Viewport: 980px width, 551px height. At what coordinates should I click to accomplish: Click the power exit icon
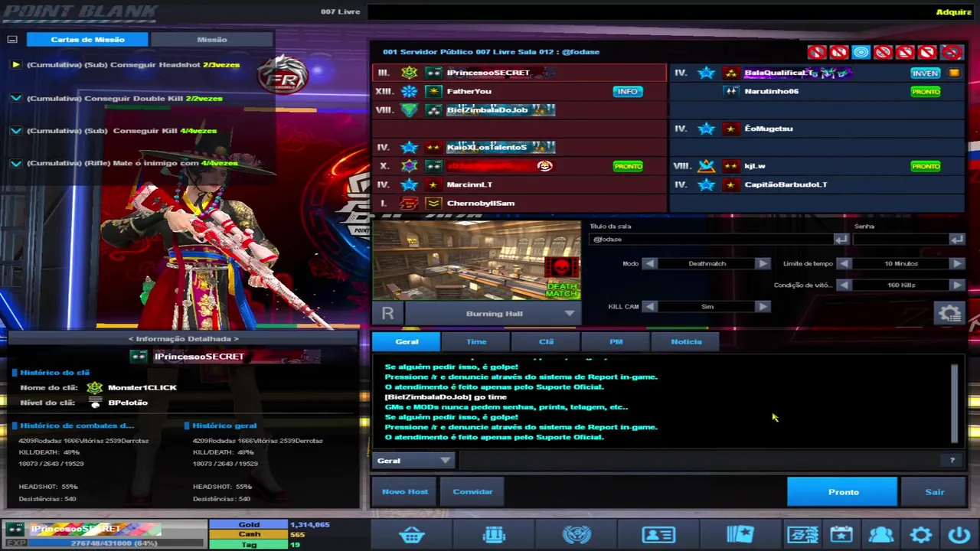coord(959,534)
